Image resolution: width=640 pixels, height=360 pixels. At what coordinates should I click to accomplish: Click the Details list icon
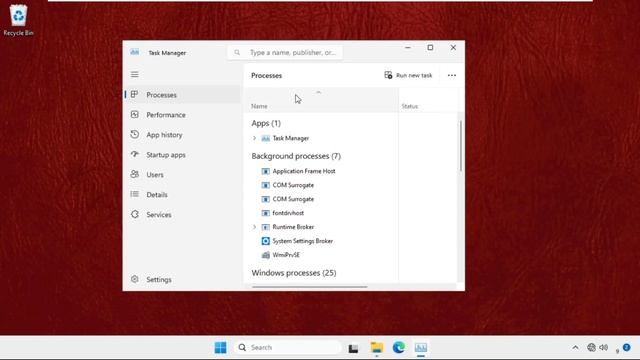click(x=135, y=194)
